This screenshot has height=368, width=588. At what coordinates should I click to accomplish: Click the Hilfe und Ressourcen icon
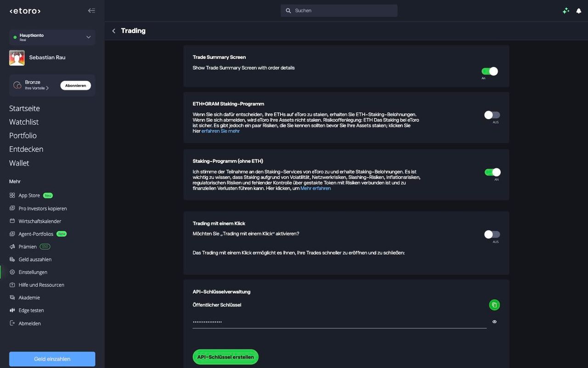point(12,285)
